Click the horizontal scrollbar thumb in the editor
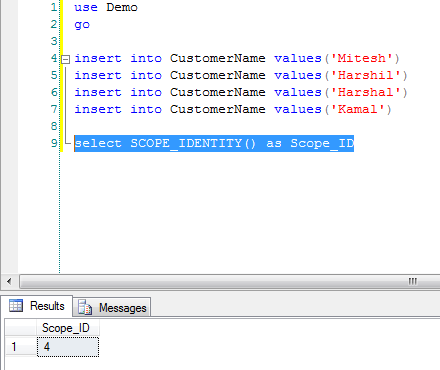This screenshot has height=370, width=440. coord(230,282)
